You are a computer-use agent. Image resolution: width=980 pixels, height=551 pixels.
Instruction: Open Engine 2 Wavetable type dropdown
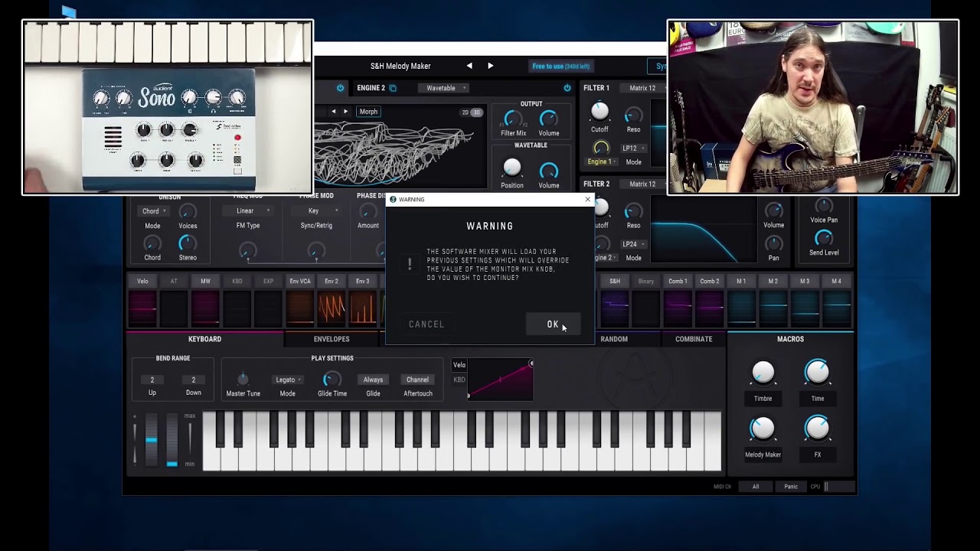click(444, 88)
